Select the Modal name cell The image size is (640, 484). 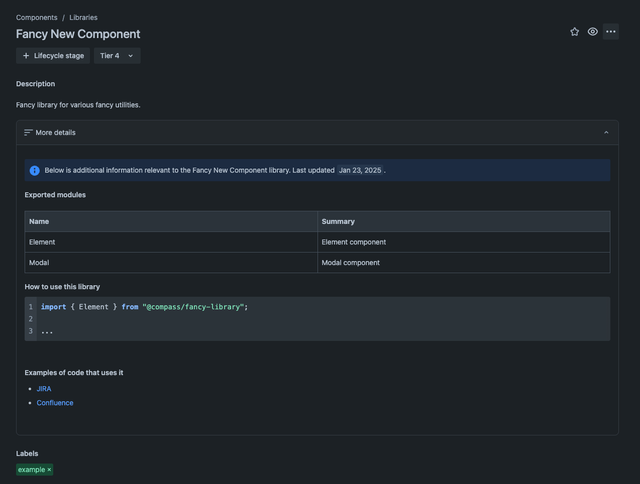pyautogui.click(x=171, y=263)
